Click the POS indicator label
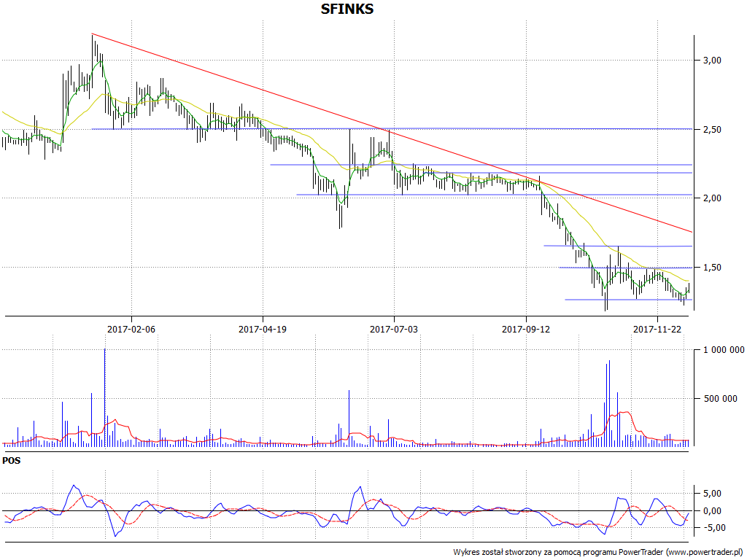Viewport: 747px width, 560px height. coord(12,461)
